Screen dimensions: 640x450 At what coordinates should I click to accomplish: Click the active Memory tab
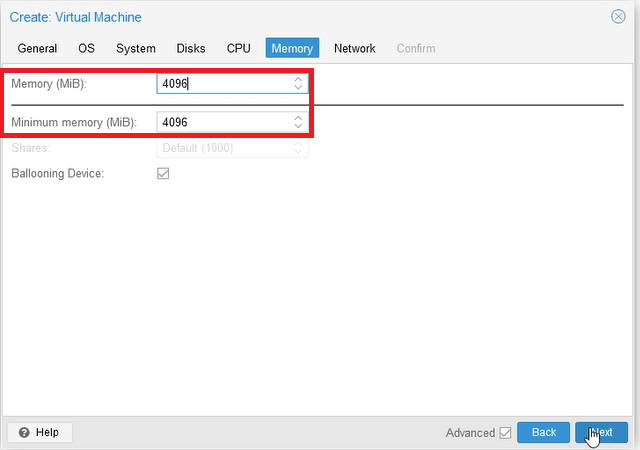292,48
